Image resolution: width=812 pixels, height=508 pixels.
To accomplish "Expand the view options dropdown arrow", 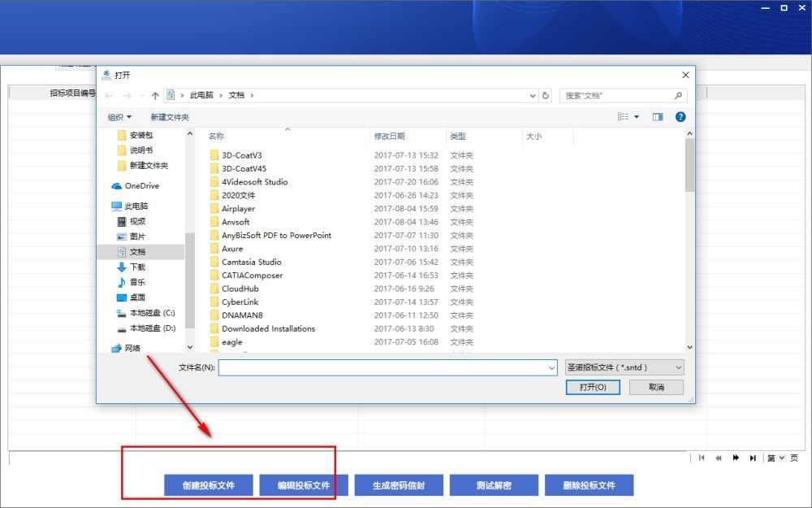I will point(637,116).
